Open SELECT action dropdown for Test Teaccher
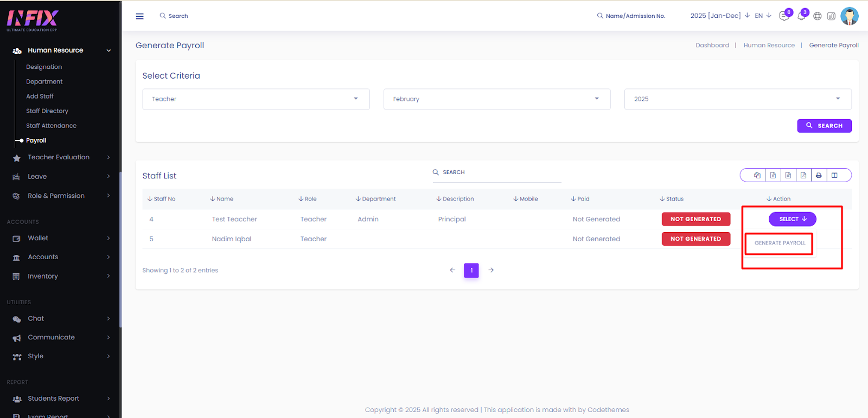This screenshot has height=418, width=868. 793,219
